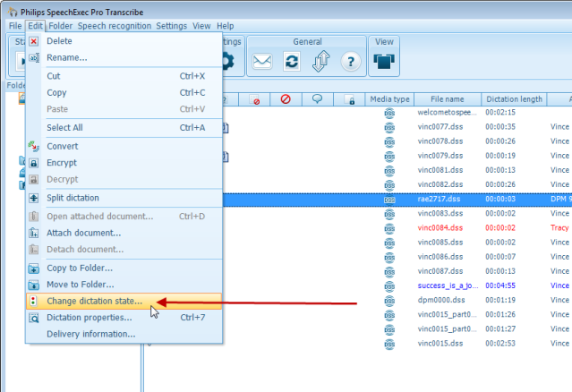The height and width of the screenshot is (392, 572).
Task: Sort by the red prohibited-circle column header
Action: [286, 99]
